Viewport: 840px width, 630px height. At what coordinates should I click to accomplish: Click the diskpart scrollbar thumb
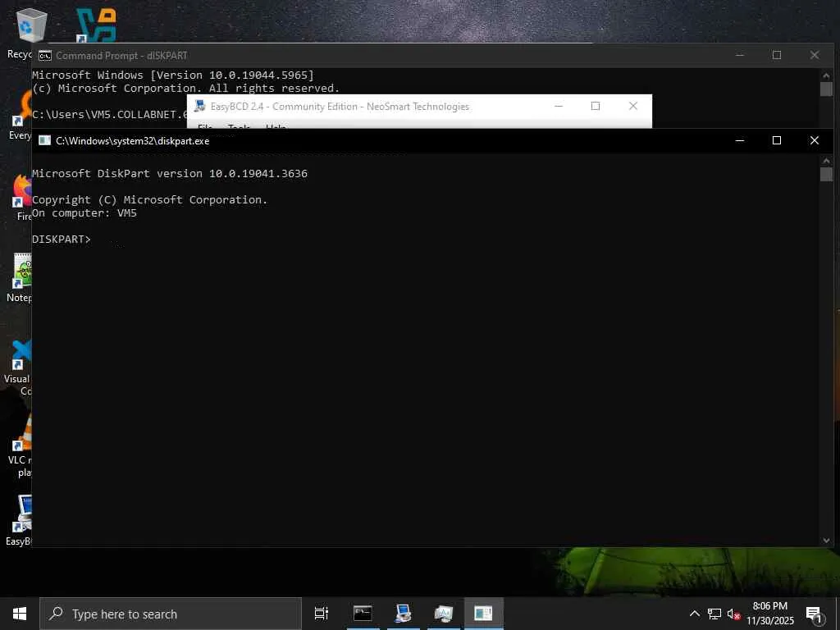click(826, 174)
